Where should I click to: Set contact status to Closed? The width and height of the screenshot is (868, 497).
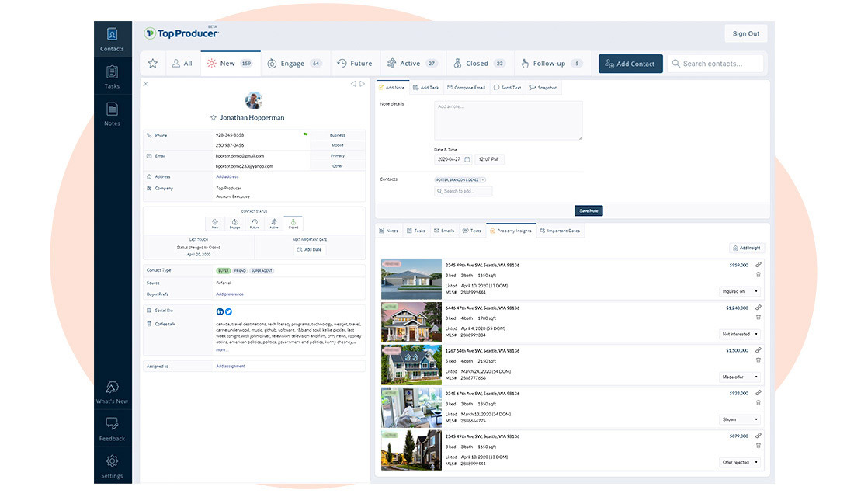tap(293, 224)
